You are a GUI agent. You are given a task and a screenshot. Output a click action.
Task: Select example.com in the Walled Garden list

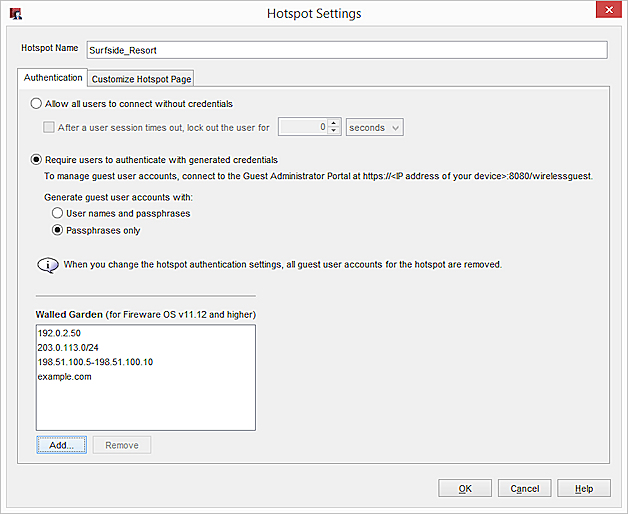point(64,376)
